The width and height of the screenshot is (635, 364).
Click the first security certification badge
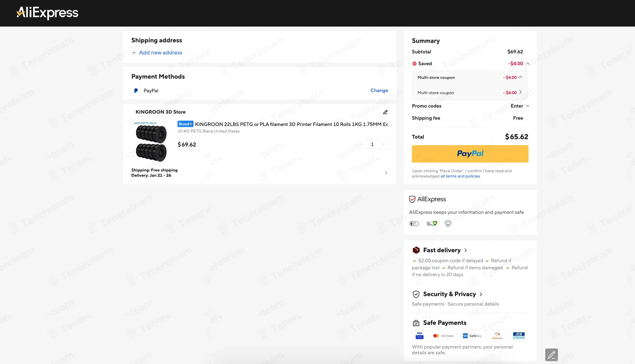[x=414, y=223]
